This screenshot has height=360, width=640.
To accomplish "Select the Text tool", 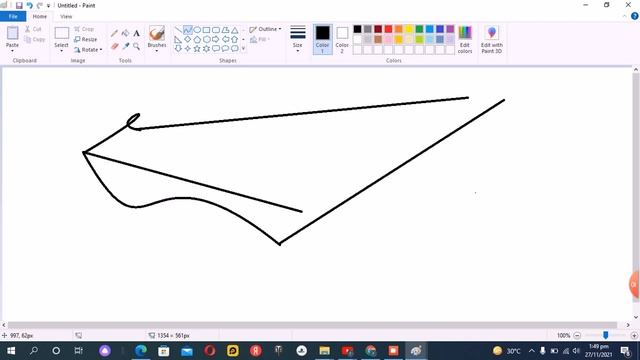I will [x=136, y=33].
